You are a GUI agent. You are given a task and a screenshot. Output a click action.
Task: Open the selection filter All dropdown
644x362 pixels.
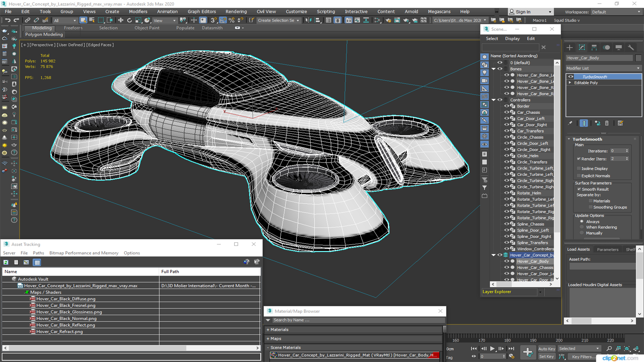point(65,20)
